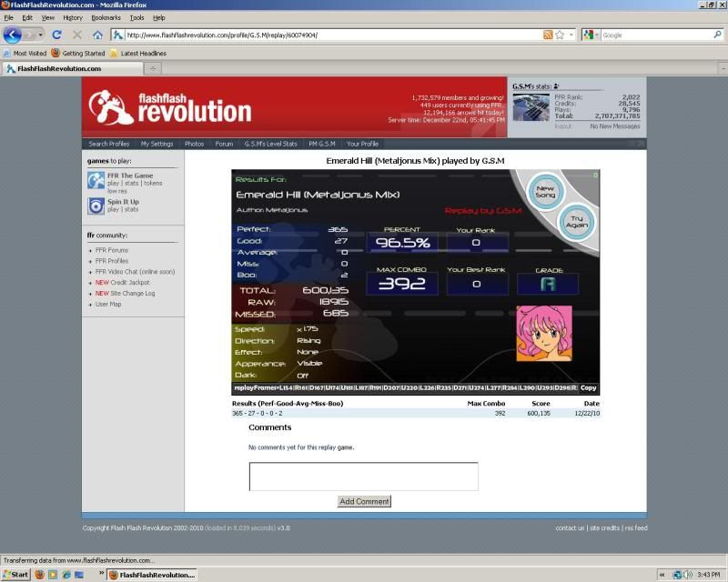Open the Google search engine selector
The height and width of the screenshot is (582, 728).
591,35
